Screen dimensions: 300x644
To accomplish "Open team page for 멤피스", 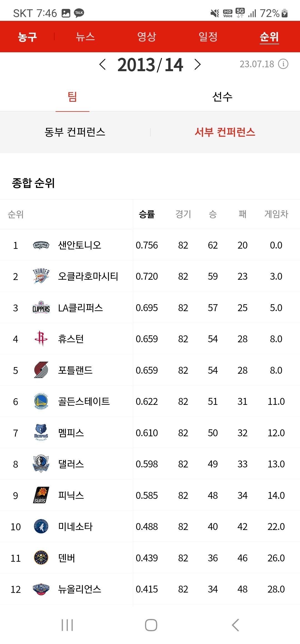I will 71,433.
